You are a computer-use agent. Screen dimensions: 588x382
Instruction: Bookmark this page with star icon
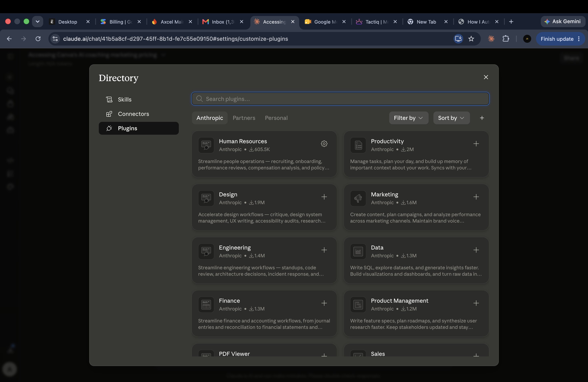point(471,39)
